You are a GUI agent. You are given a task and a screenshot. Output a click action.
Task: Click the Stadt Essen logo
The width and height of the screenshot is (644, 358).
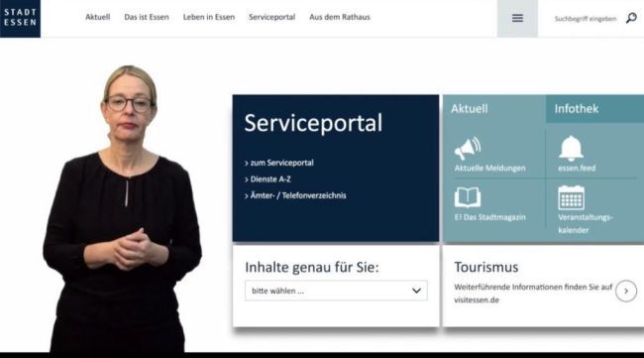tap(20, 19)
